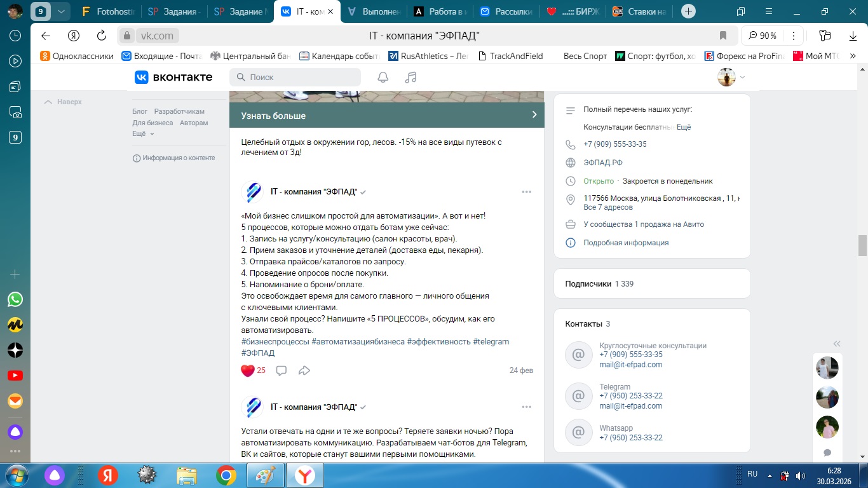Open 'Информация о контенте'
Screen dimensions: 868x488
[x=173, y=158]
